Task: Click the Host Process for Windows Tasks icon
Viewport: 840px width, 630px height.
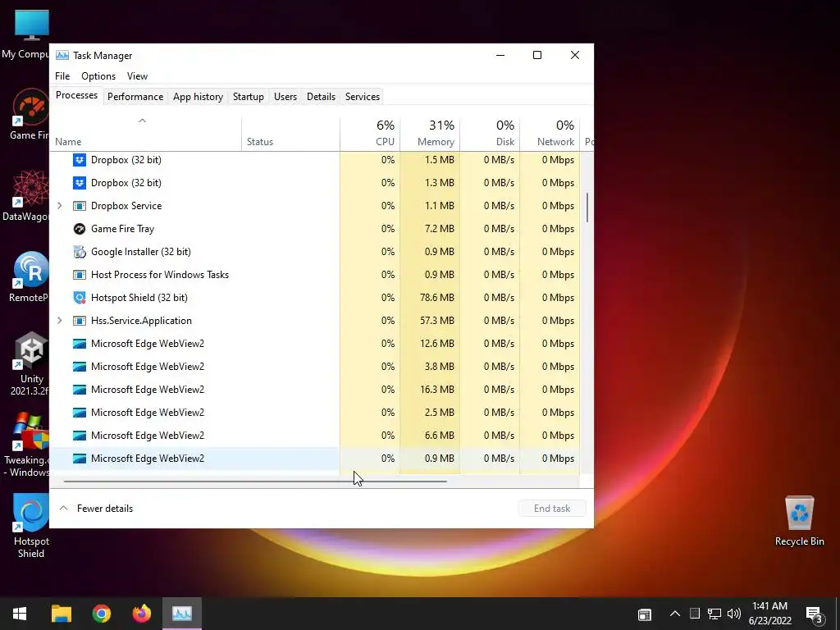Action: point(80,275)
